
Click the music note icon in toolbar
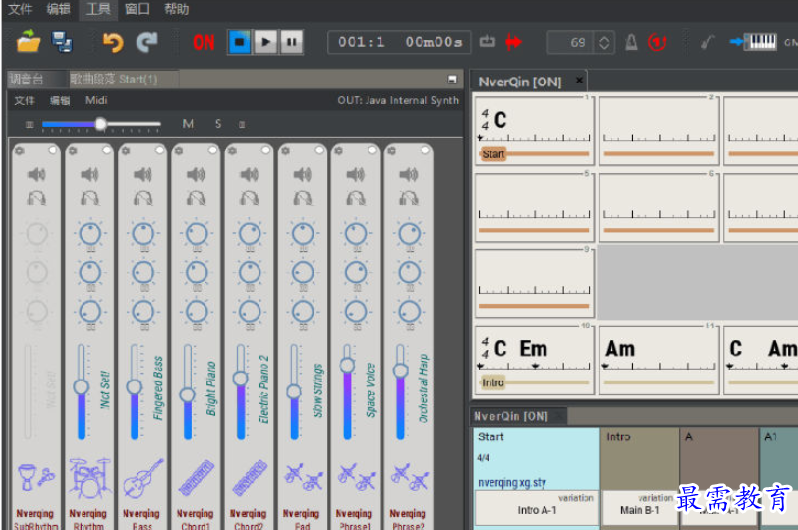[x=707, y=42]
